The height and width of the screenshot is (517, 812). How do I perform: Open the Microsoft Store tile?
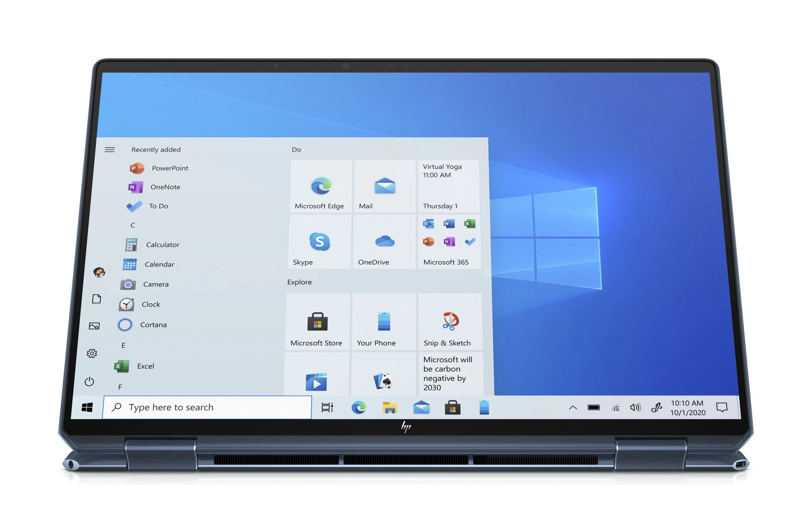pos(317,322)
